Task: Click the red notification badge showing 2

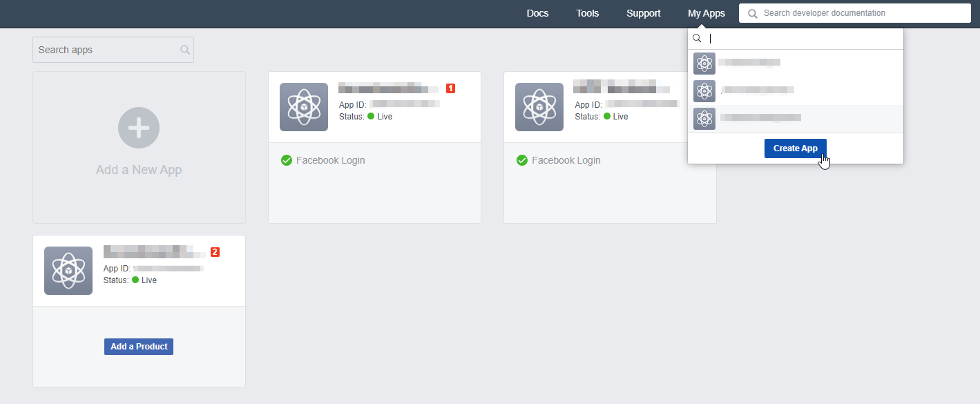Action: (x=215, y=252)
